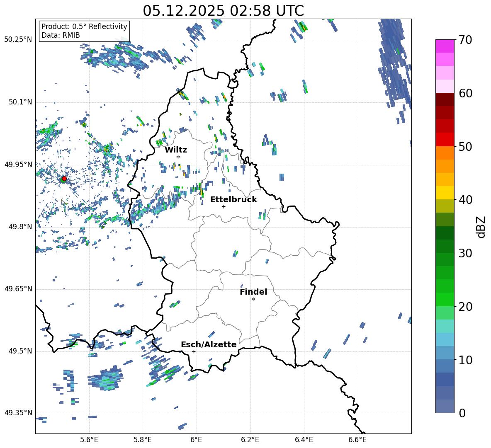Select the Esch/Alzette cross marker
The width and height of the screenshot is (491, 448).
coord(194,351)
